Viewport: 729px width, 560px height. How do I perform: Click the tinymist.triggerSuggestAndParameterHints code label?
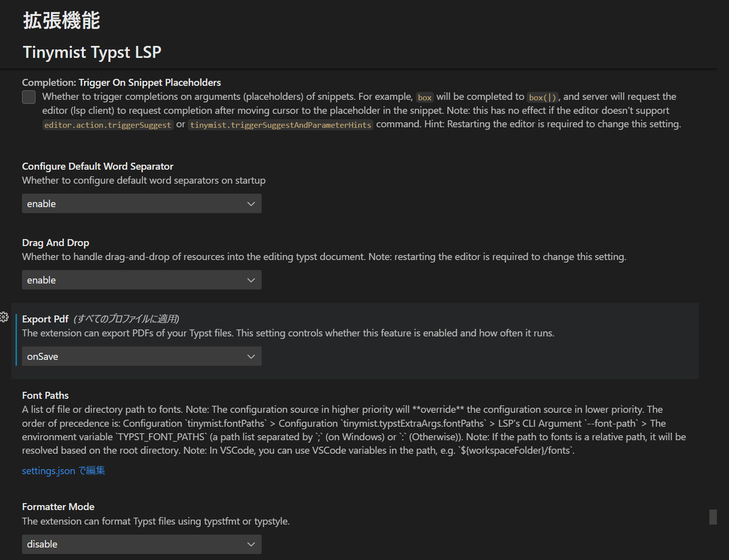pos(280,125)
